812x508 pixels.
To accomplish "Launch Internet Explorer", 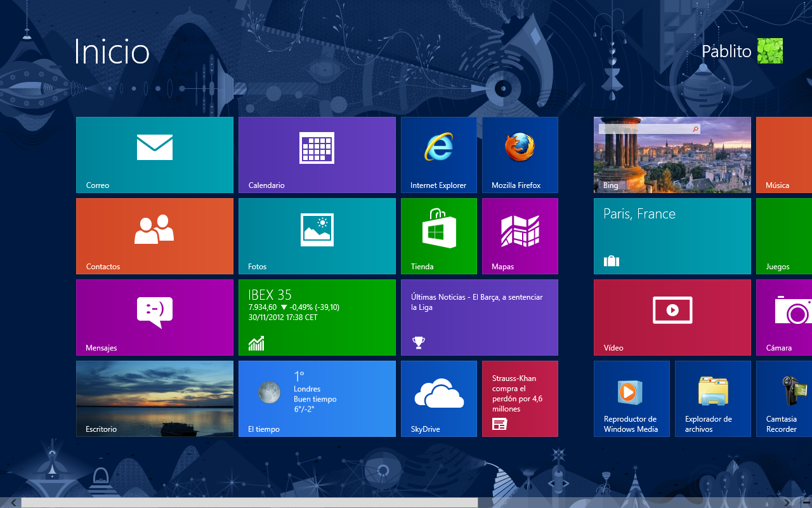I will coord(439,155).
